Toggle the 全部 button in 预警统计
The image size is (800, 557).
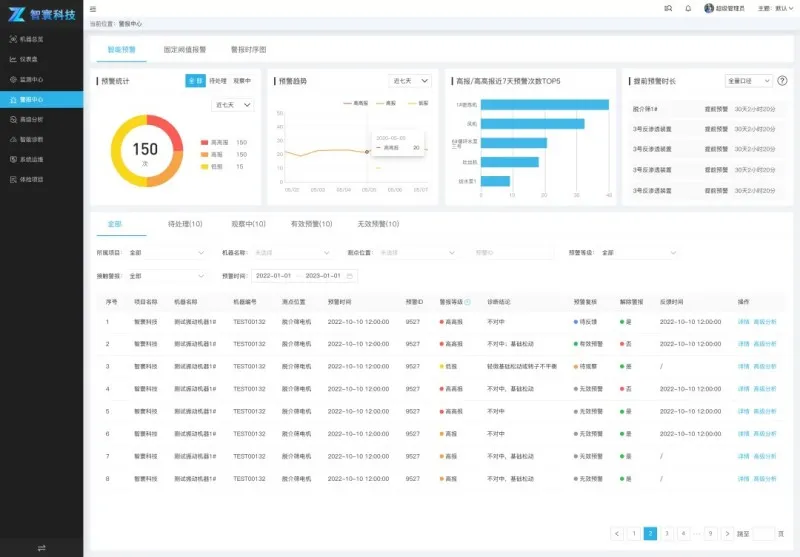click(195, 80)
